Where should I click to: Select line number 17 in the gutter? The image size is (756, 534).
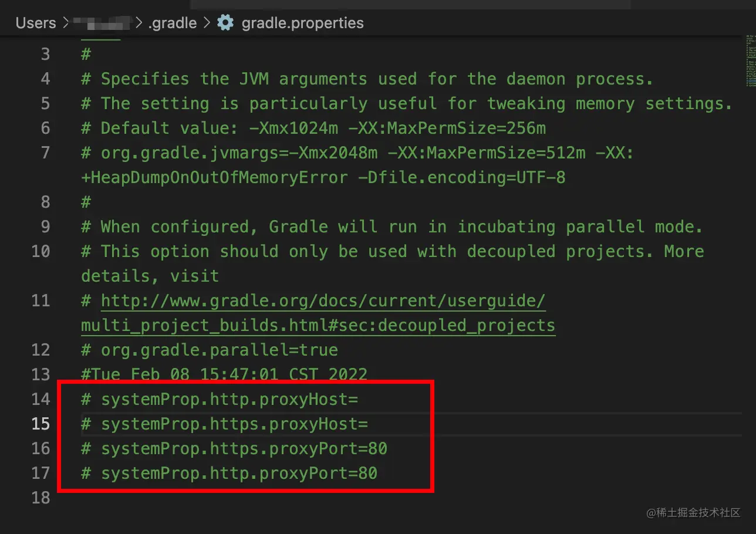41,473
